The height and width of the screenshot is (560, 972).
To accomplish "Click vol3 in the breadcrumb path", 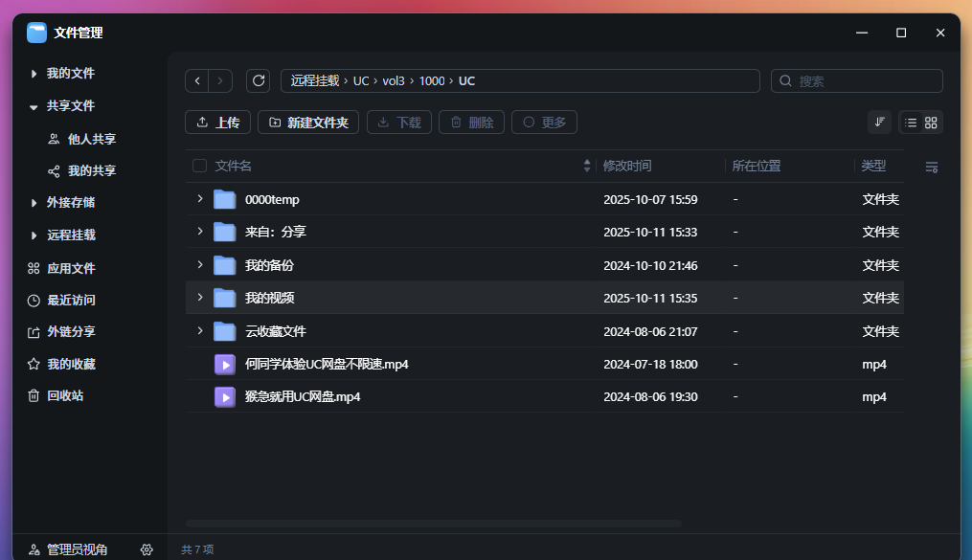I will [x=394, y=81].
